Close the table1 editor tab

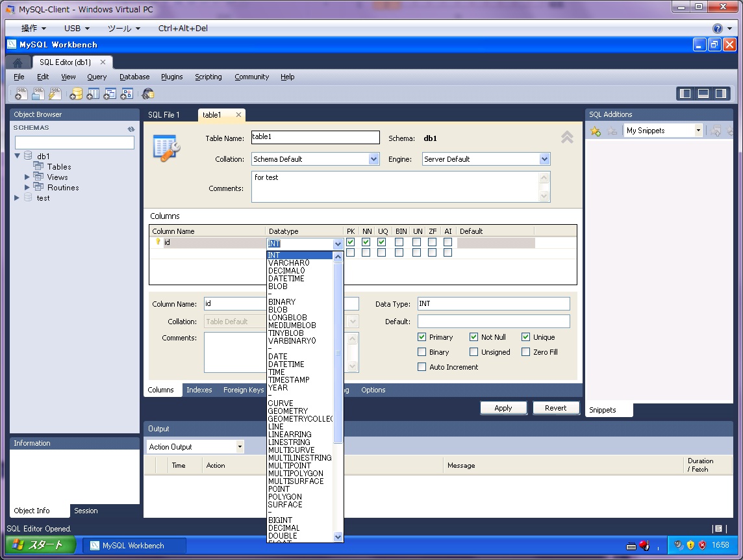(x=239, y=115)
